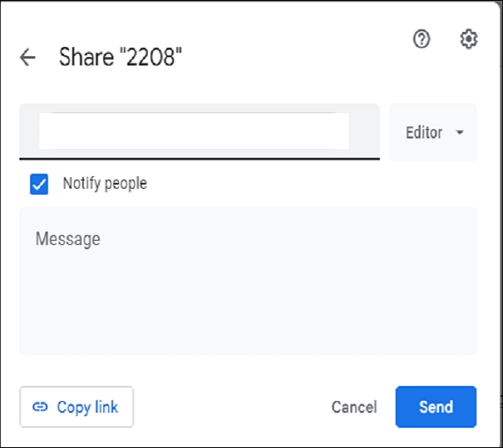This screenshot has height=448, width=503.
Task: Expand the Editor role dropdown
Action: tap(433, 133)
